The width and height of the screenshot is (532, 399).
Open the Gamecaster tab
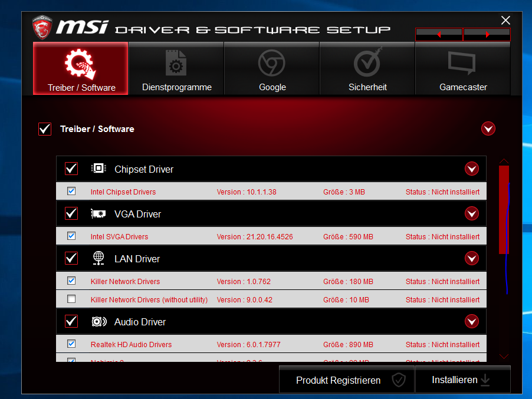click(x=463, y=68)
